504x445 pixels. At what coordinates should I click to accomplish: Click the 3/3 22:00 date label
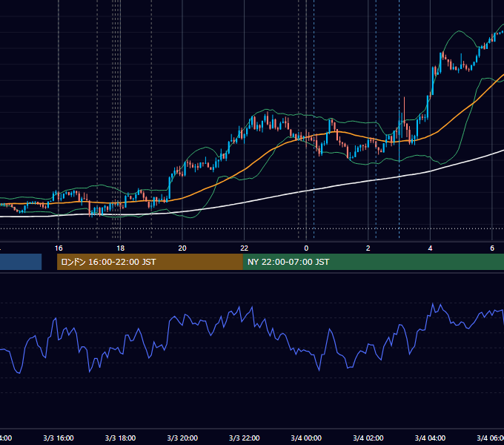pyautogui.click(x=245, y=438)
